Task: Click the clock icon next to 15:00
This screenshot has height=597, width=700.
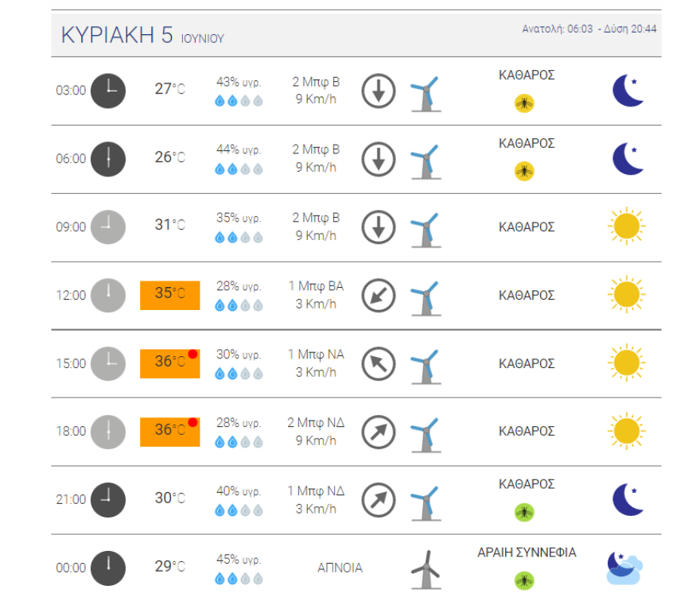Action: point(107,363)
